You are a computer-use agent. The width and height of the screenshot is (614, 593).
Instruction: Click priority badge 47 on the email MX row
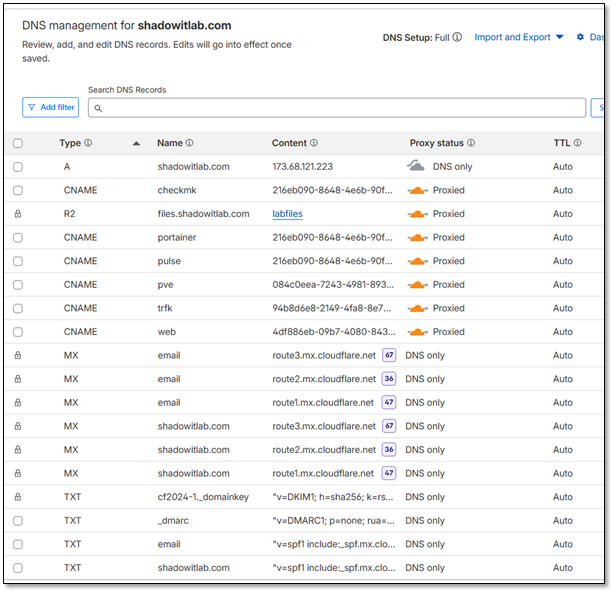(x=389, y=402)
